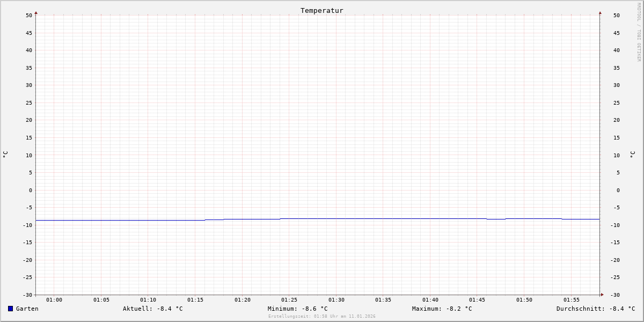Click the 01:15 time axis label
Image resolution: width=644 pixels, height=322 pixels.
(x=195, y=300)
